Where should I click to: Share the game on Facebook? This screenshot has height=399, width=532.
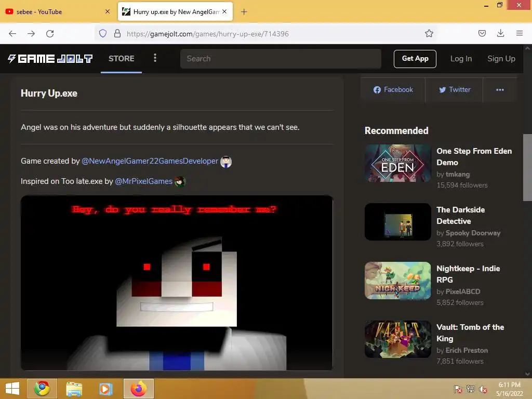pos(393,89)
